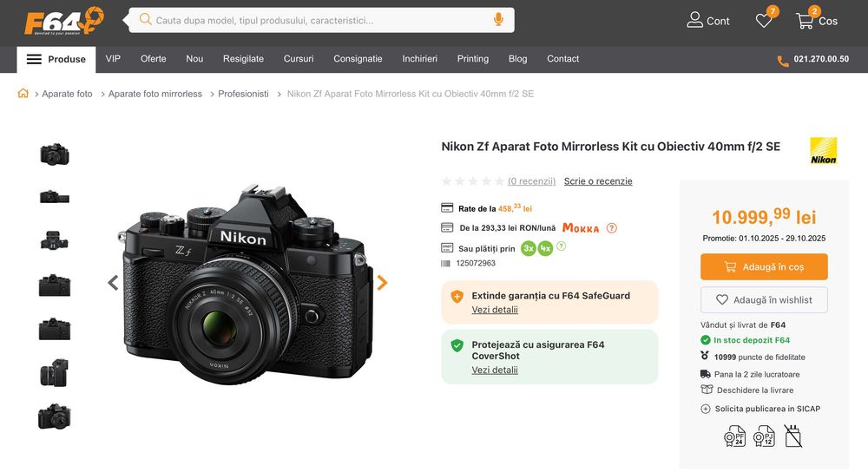Click the SafeGuard shield icon
Image resolution: width=868 pixels, height=472 pixels.
coord(457,297)
